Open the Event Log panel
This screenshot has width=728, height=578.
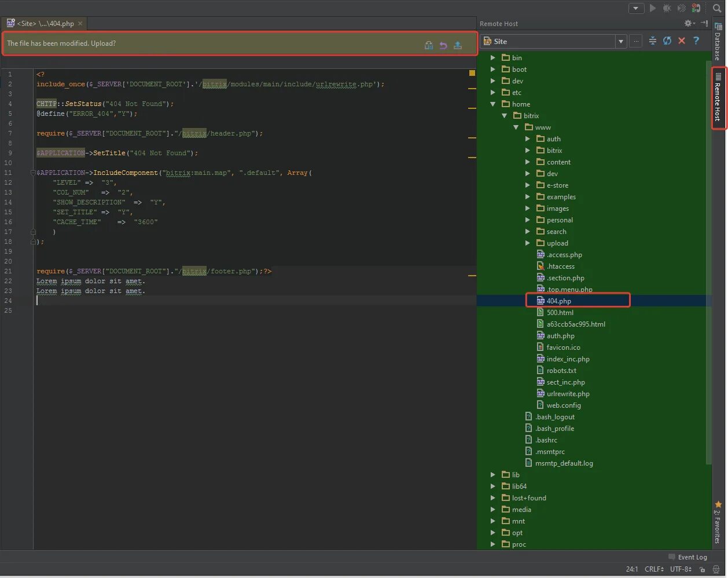pos(687,557)
